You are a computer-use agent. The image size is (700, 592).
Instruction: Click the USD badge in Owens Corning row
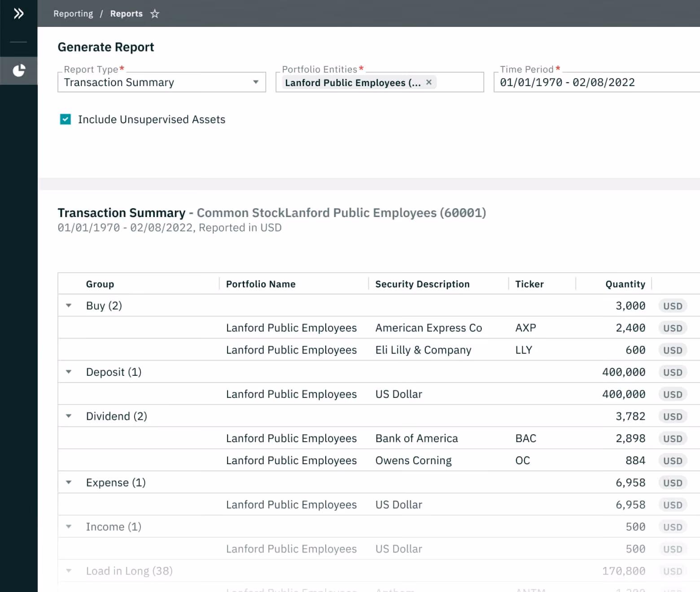coord(673,461)
